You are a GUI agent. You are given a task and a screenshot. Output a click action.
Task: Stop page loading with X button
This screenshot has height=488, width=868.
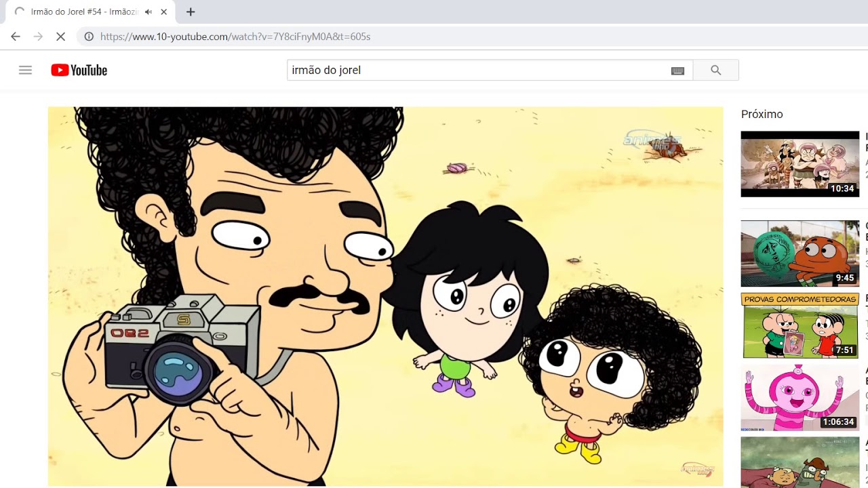coord(60,37)
